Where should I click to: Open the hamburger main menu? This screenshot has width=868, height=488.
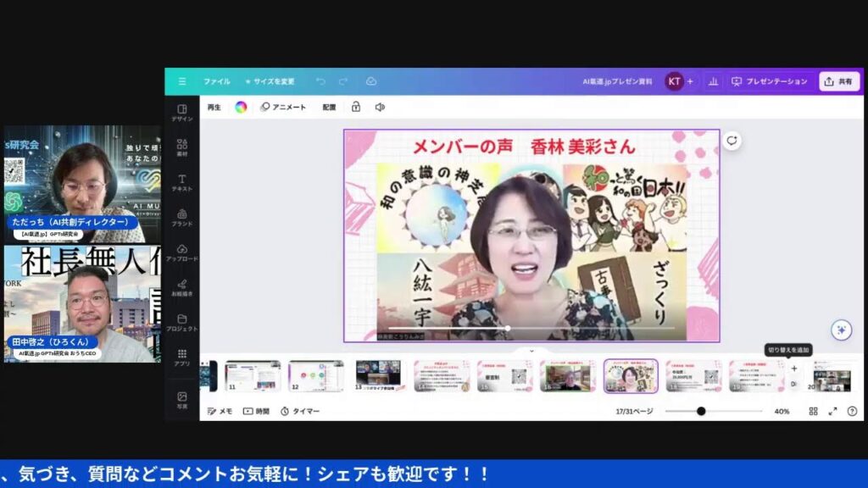pyautogui.click(x=181, y=81)
